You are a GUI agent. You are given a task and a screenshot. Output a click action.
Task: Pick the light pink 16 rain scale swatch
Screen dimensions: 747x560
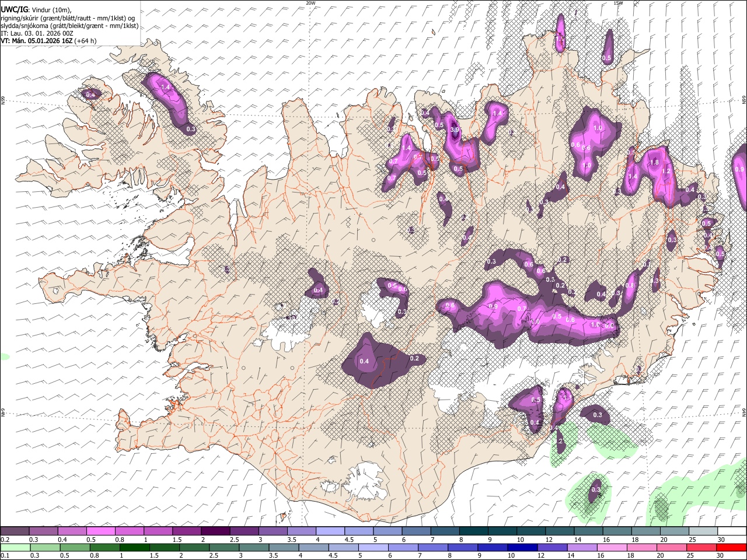[x=611, y=548]
